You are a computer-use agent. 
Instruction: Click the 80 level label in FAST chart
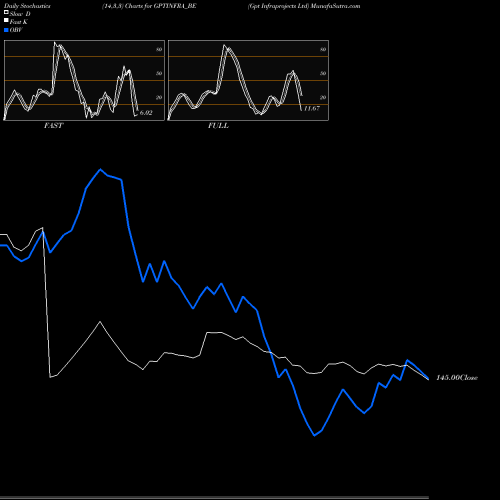coord(159,49)
